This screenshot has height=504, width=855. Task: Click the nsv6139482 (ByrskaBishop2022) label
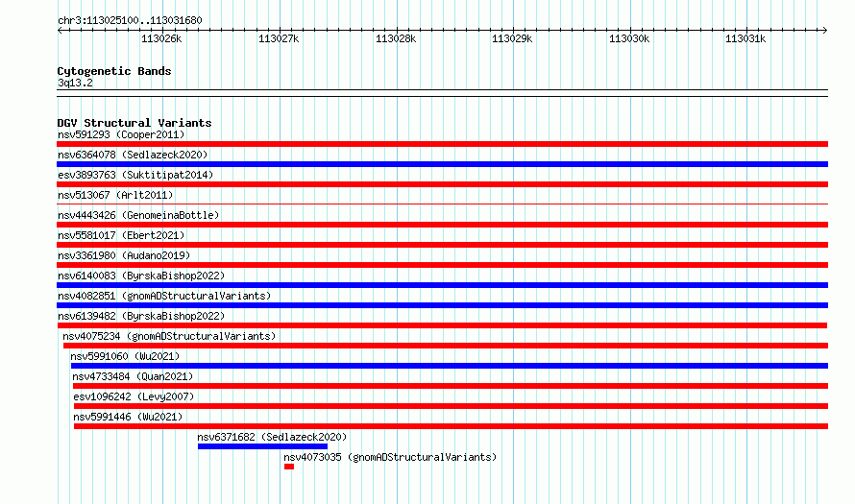(141, 316)
